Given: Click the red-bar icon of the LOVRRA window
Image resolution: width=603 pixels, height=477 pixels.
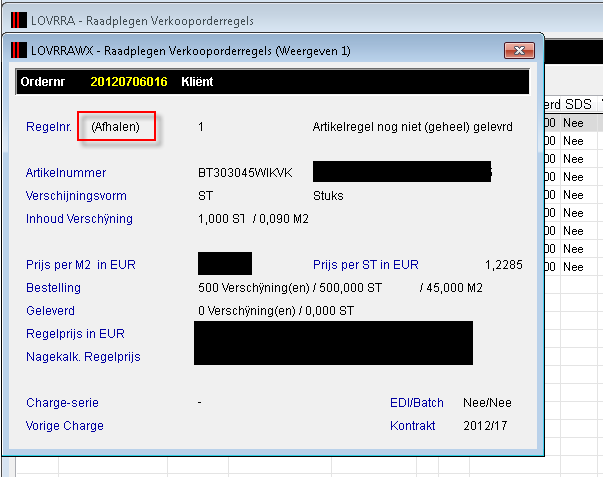Looking at the screenshot, I should click(18, 20).
